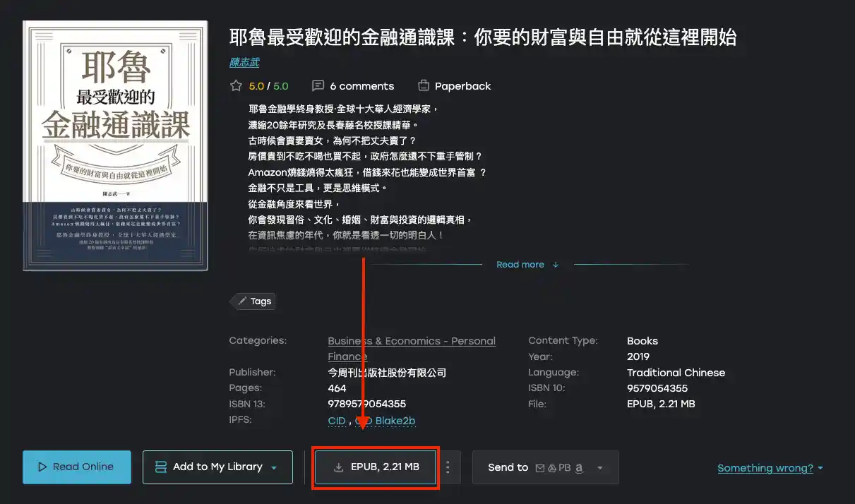Select ISBN 10 value 9579054355
Screen dimensions: 855x504
click(x=657, y=388)
